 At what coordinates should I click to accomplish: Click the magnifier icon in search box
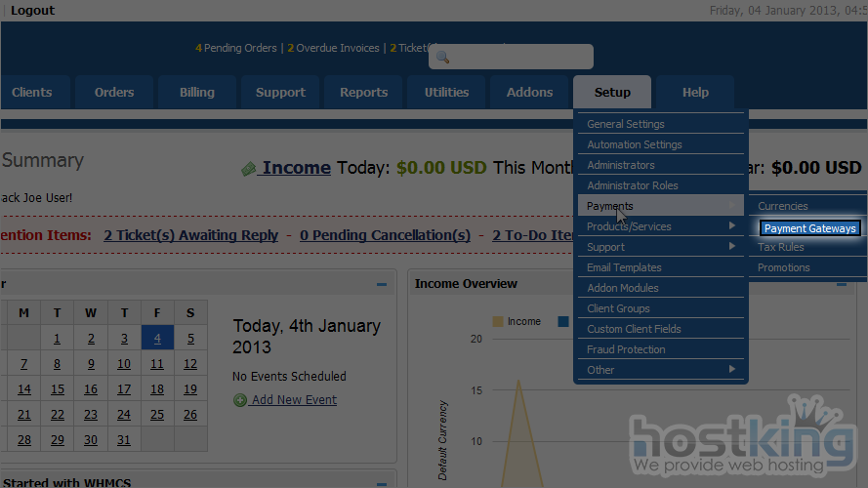pyautogui.click(x=442, y=57)
